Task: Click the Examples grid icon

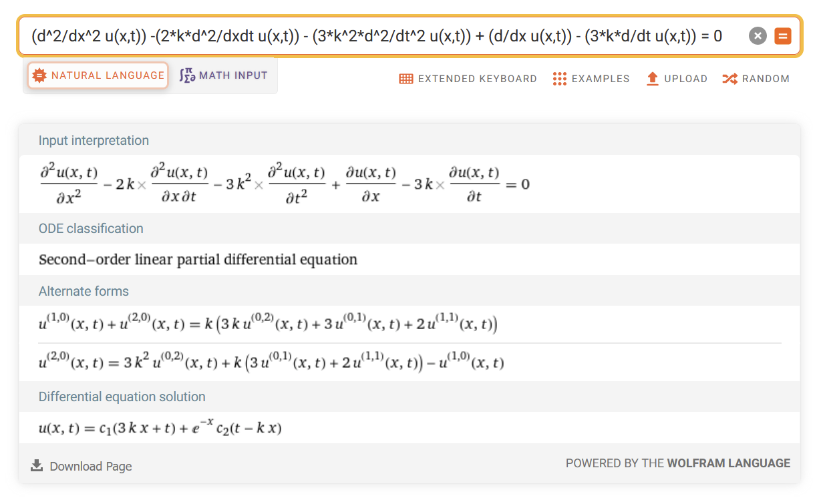Action: (x=560, y=79)
